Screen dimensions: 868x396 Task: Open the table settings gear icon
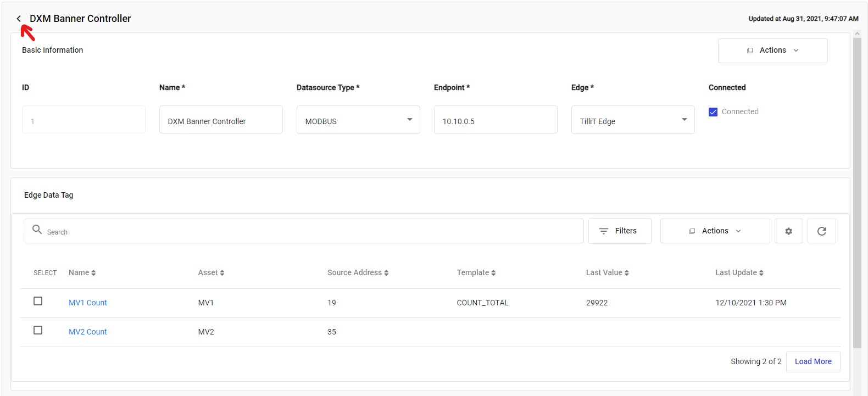coord(788,231)
